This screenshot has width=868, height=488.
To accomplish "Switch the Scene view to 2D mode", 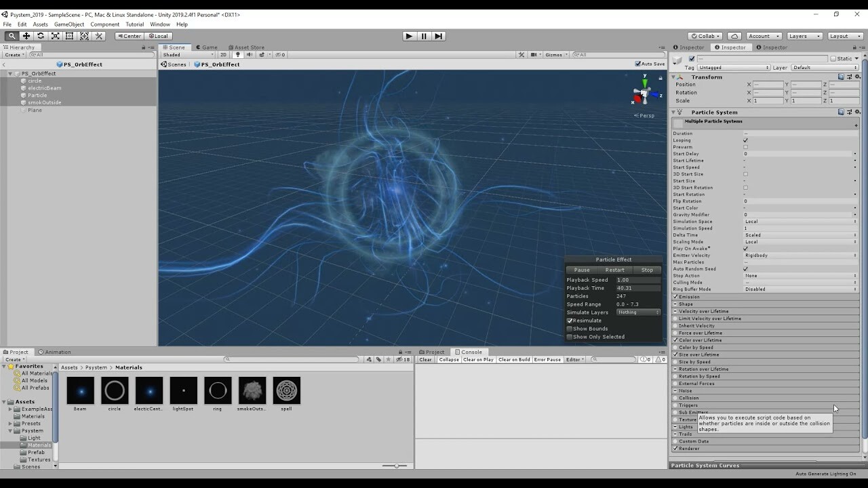I will coord(224,54).
